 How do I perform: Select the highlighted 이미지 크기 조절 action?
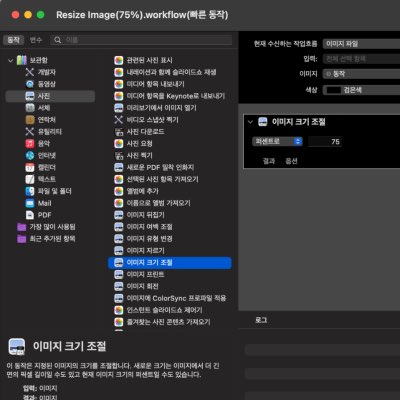click(170, 263)
